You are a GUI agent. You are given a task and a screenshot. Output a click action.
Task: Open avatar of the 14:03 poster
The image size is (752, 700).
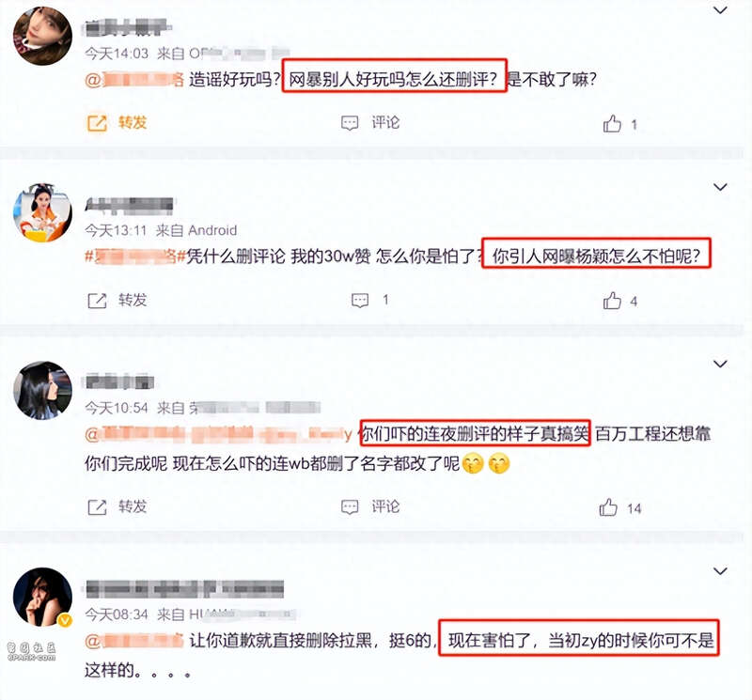42,36
